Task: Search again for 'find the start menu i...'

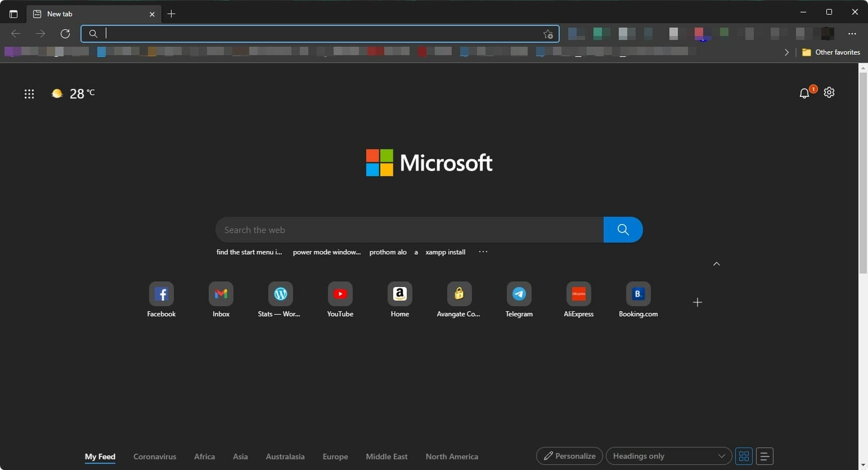Action: 249,252
